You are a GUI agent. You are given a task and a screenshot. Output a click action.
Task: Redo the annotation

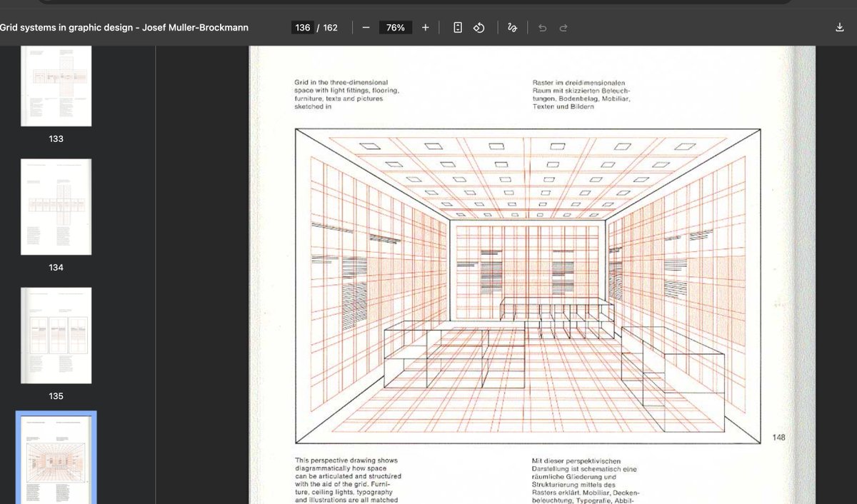tap(563, 28)
